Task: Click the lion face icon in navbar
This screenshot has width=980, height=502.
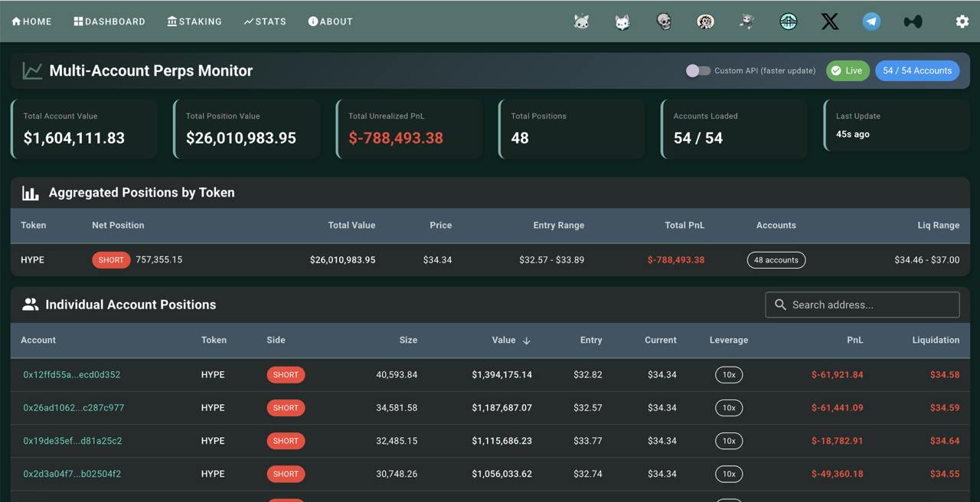Action: point(705,21)
